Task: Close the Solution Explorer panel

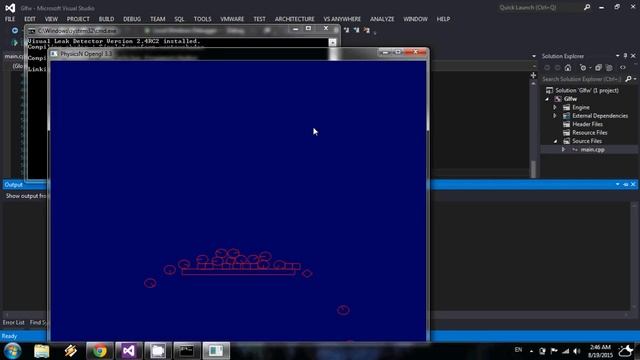Action: click(633, 56)
